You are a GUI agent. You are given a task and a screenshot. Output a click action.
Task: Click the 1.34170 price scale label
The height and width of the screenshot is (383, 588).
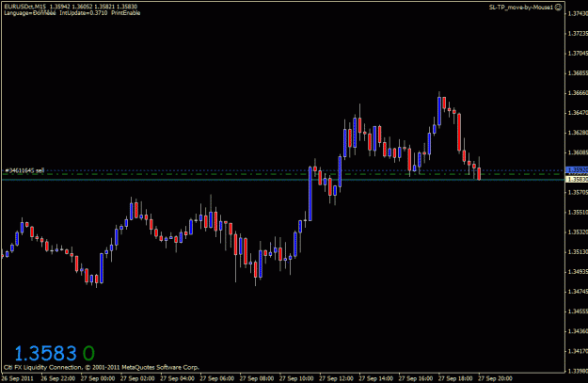pyautogui.click(x=578, y=352)
